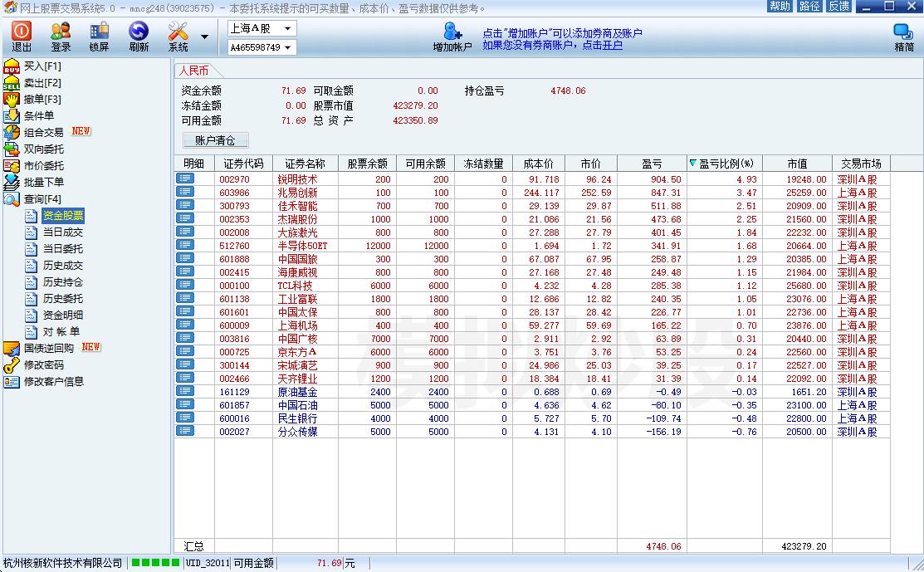Select the 中国石油 holding row
Screen dimensions: 924x572
click(x=297, y=405)
